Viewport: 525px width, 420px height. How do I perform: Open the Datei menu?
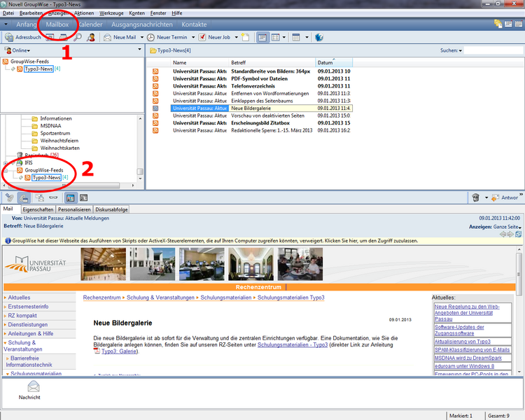[8, 13]
